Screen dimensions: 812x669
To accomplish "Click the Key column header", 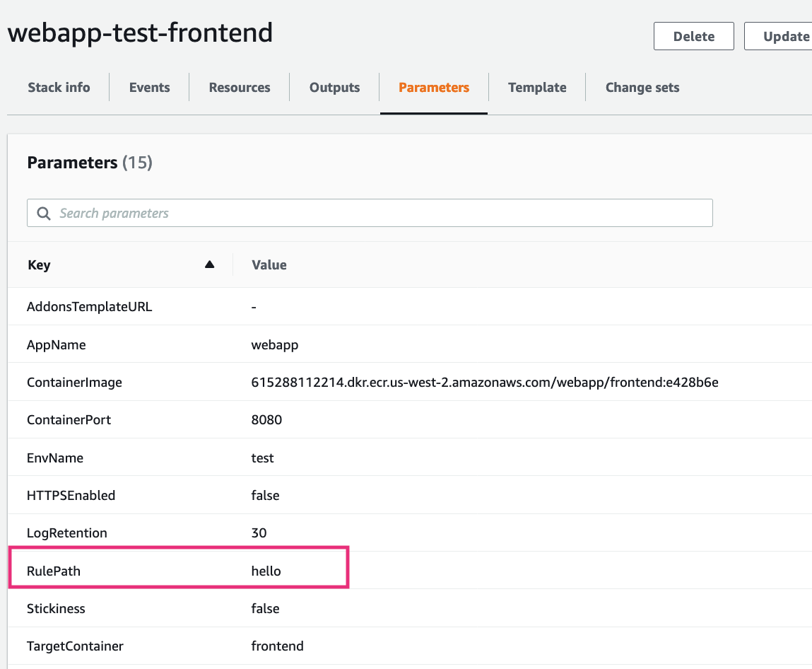I will (39, 264).
